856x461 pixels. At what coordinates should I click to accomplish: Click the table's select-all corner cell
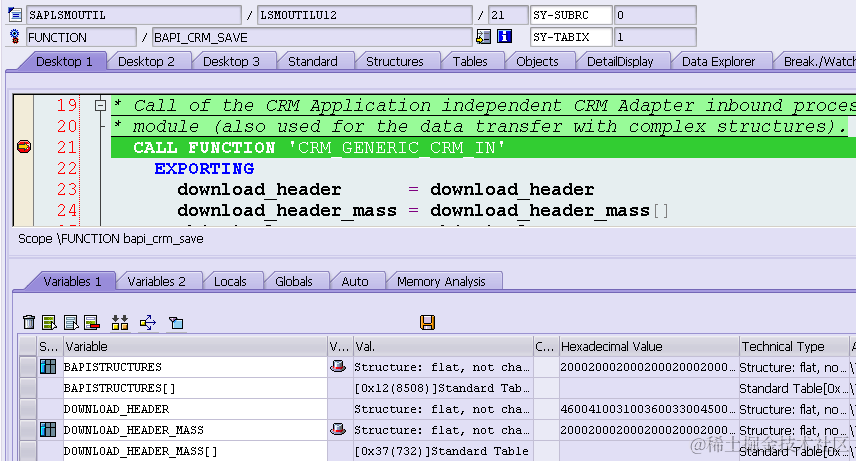27,346
